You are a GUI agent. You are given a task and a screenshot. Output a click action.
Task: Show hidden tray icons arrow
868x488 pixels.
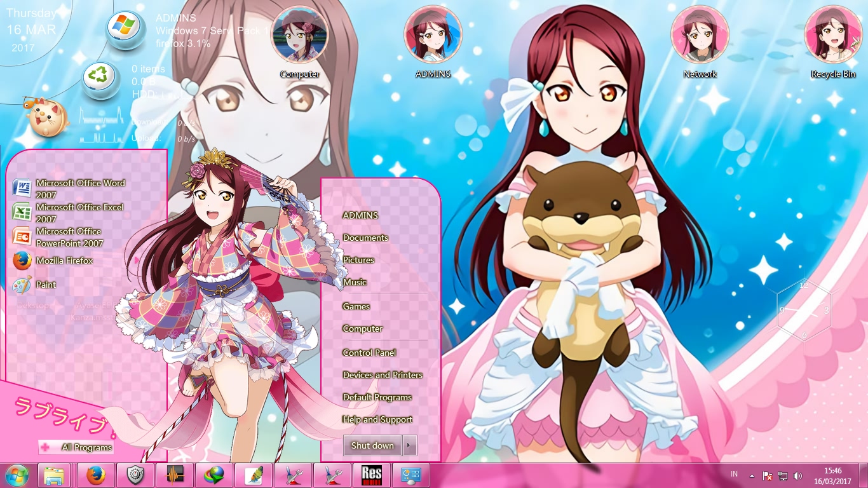click(x=752, y=475)
